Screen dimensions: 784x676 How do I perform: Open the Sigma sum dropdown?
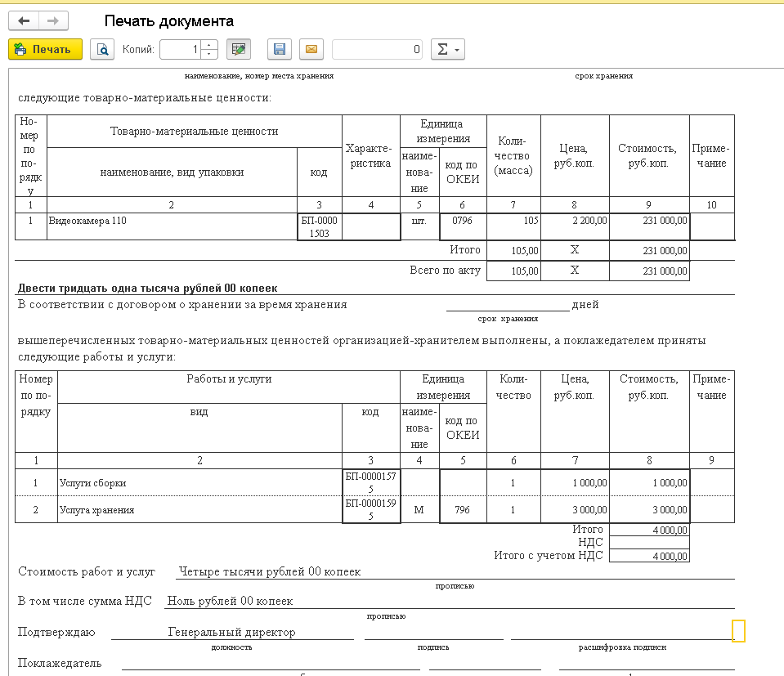tap(446, 50)
